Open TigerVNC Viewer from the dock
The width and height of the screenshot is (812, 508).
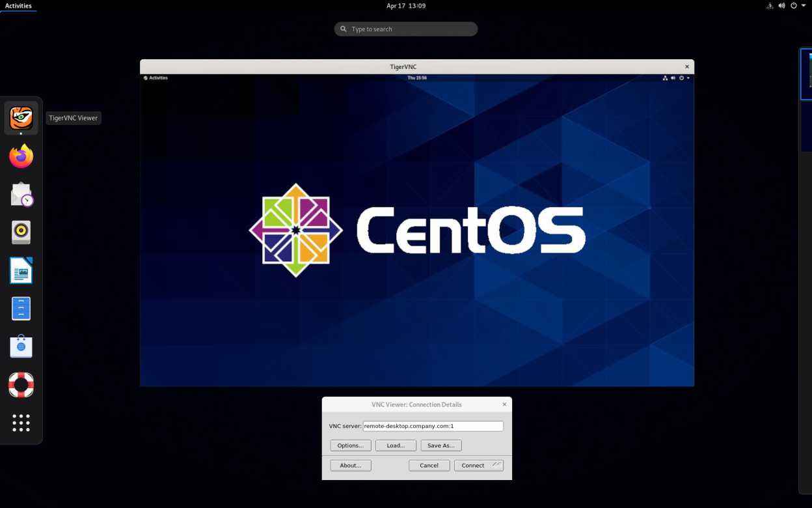pos(21,118)
